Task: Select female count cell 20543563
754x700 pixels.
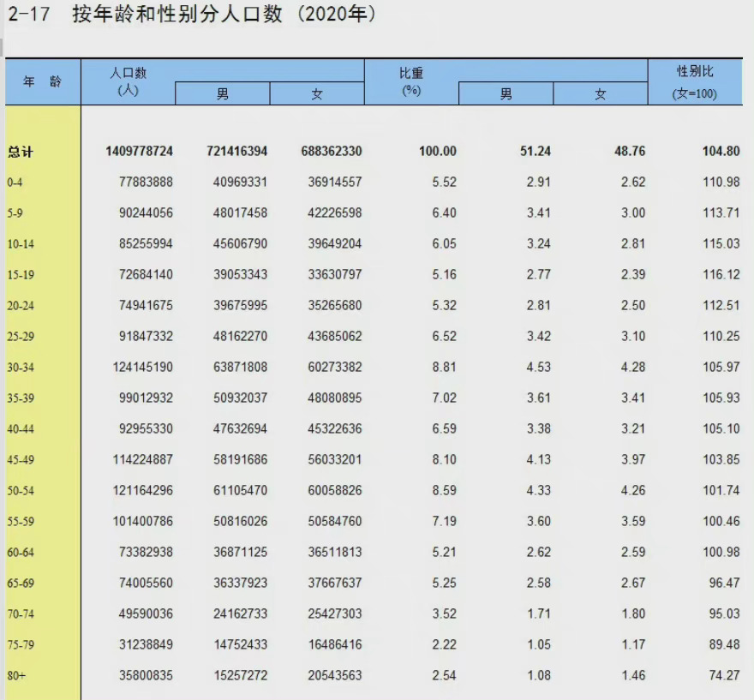Action: click(335, 675)
